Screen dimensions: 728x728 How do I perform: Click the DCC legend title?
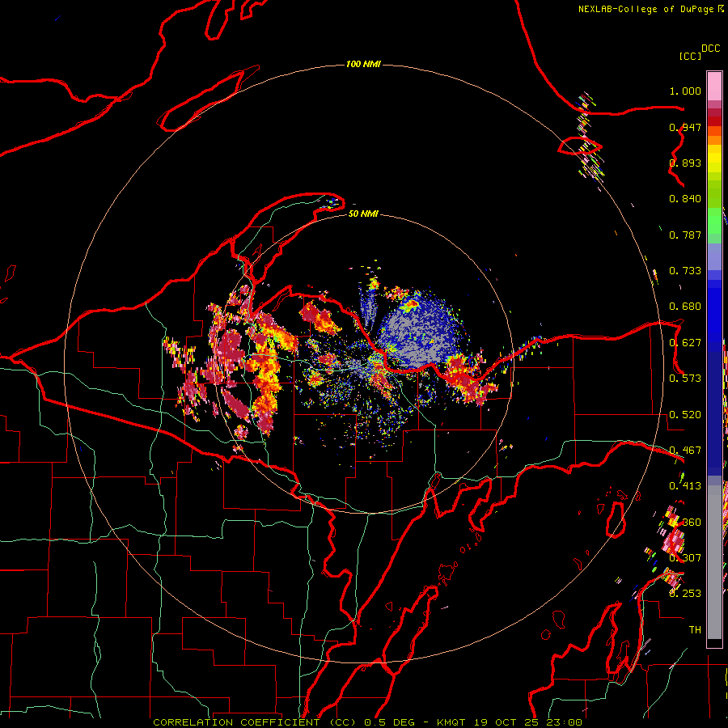point(710,49)
